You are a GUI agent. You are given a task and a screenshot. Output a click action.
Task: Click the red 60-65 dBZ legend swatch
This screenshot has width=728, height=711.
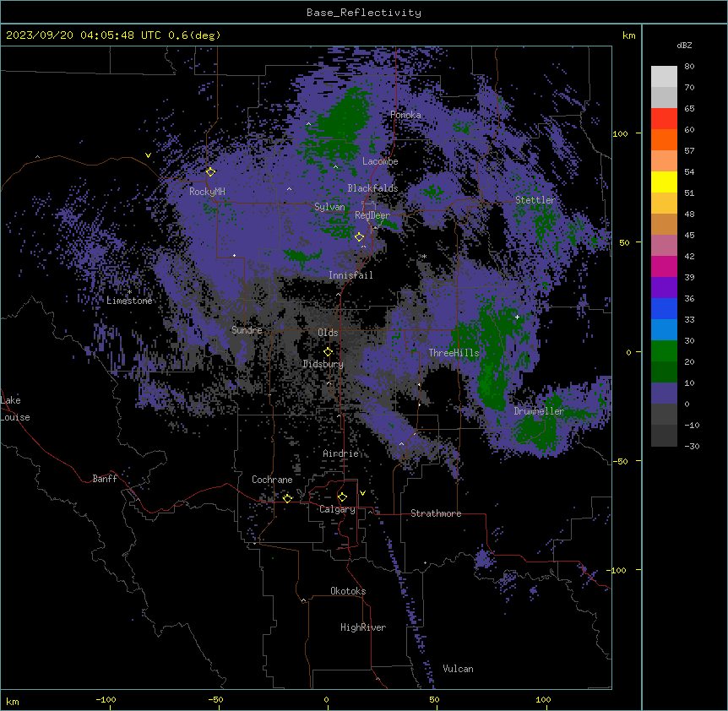tap(664, 118)
